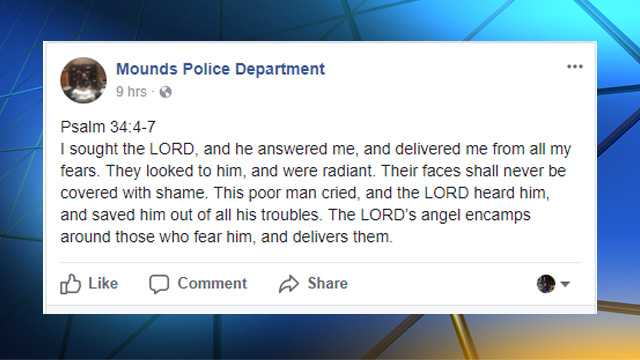
Task: Click the Share arrow icon
Action: (x=289, y=284)
